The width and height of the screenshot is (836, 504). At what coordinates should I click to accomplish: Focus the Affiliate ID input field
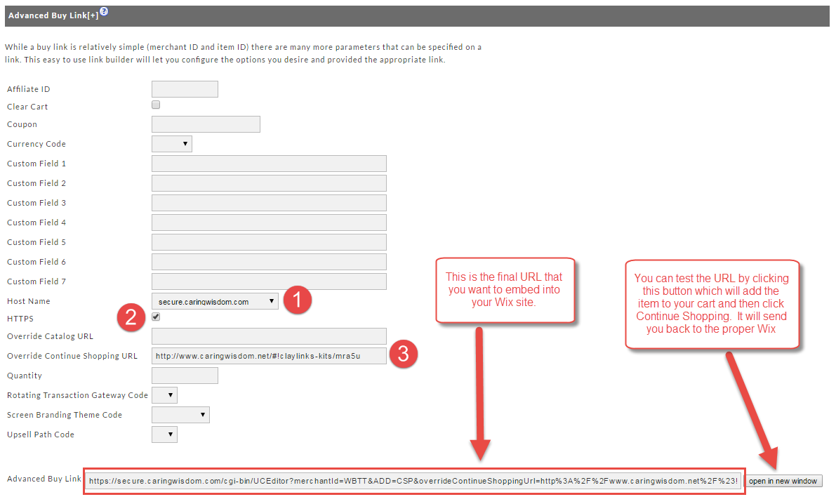185,89
